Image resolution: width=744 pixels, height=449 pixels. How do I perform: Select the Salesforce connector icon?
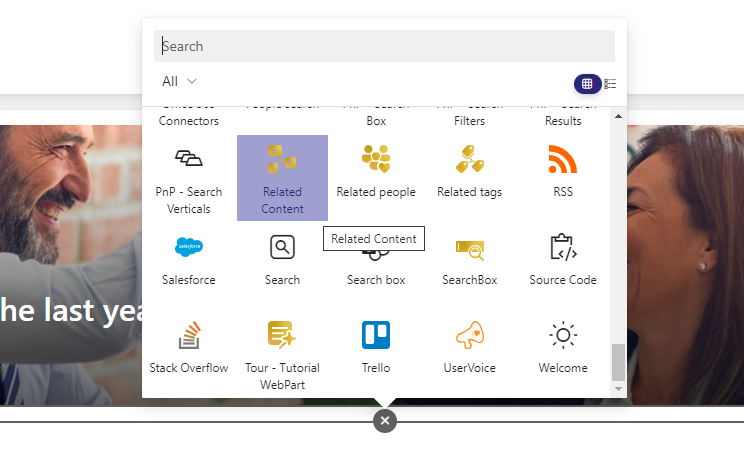[188, 247]
